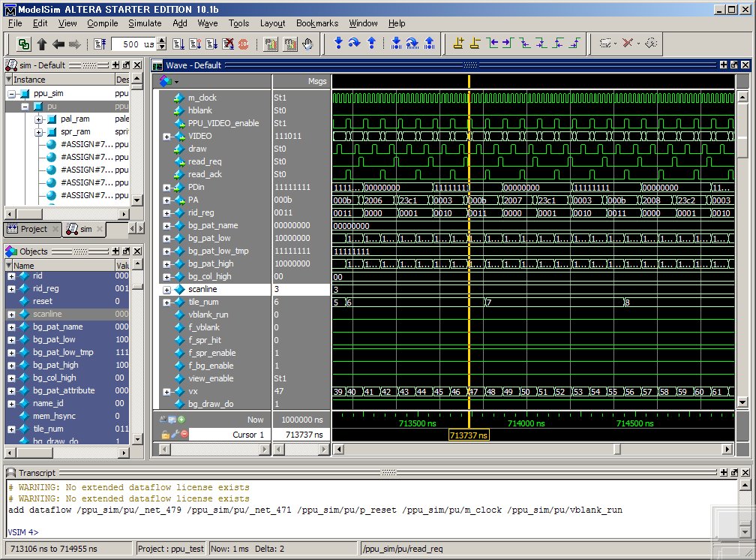Screen dimensions: 756x560
Task: Undock the Wave window
Action: click(733, 65)
